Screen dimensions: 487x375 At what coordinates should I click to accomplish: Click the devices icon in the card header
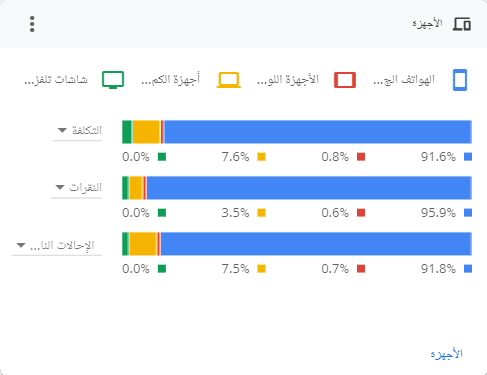coord(462,24)
